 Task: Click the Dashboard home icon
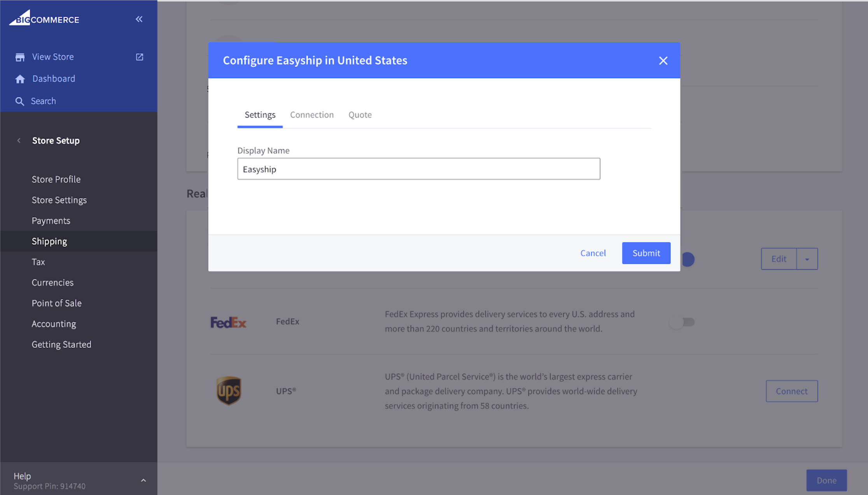click(20, 79)
